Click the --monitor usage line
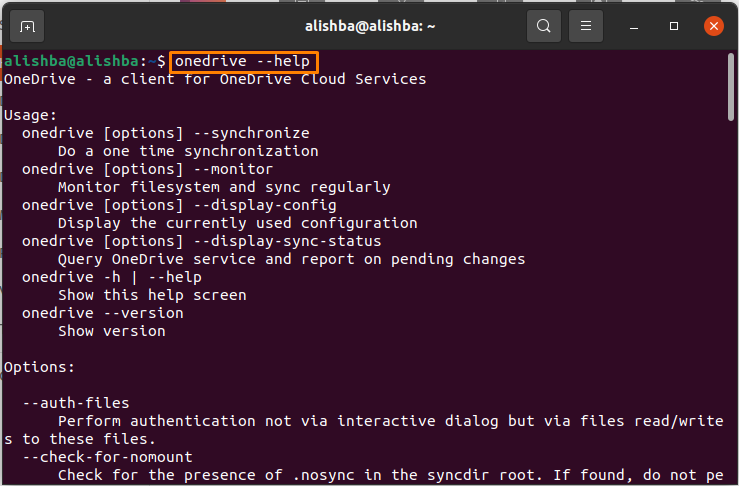Image resolution: width=739 pixels, height=486 pixels. pos(147,169)
